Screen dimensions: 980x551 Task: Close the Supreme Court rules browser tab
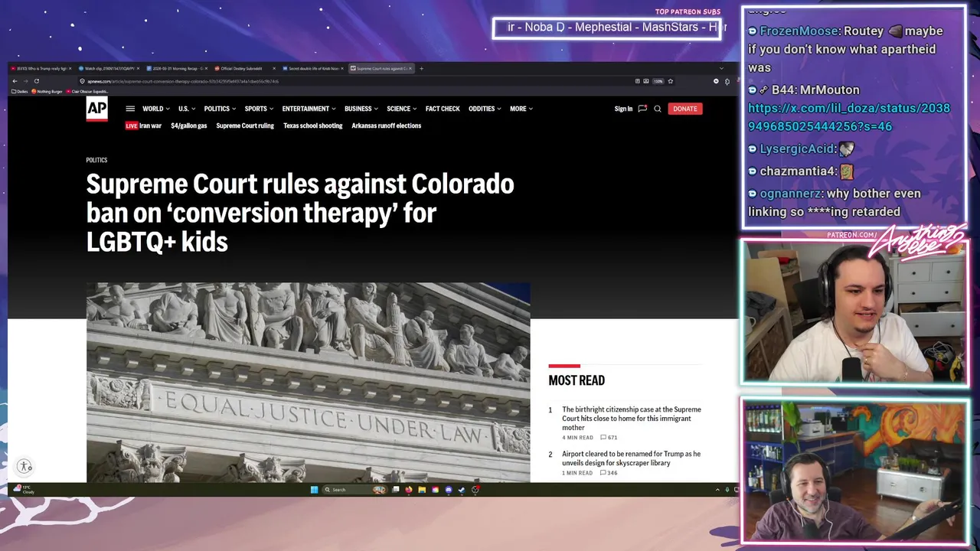point(410,68)
